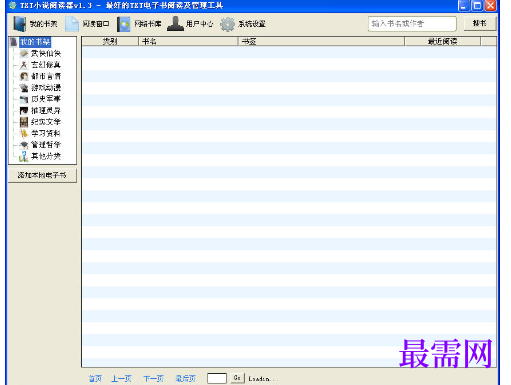Viewport: 511px width, 385px height.
Task: Sort by the 书名 column header
Action: (x=188, y=41)
